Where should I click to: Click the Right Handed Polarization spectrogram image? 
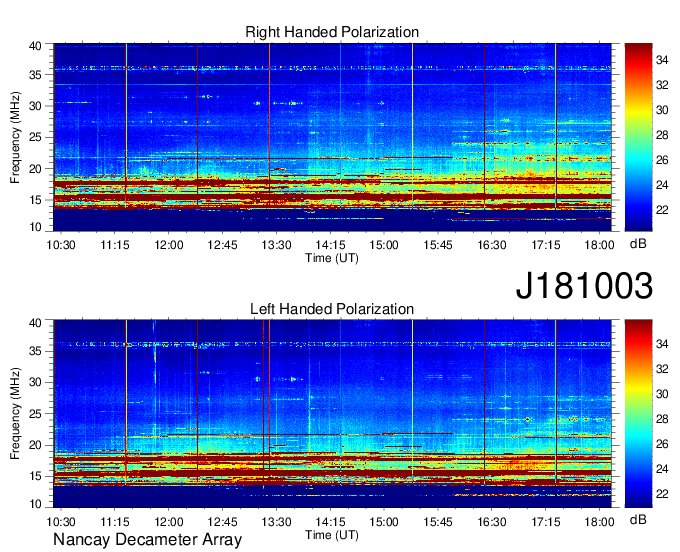click(x=333, y=137)
